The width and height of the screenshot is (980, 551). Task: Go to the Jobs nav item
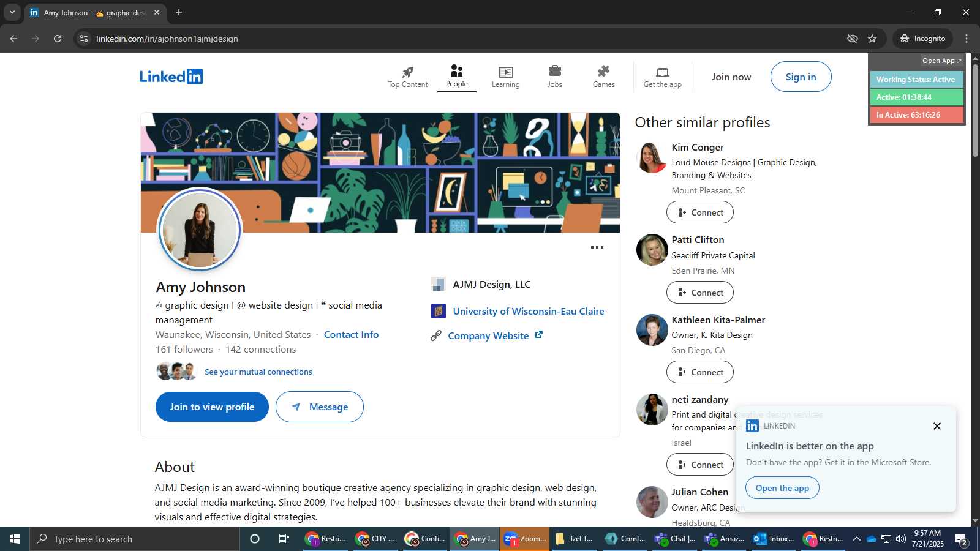click(x=554, y=77)
